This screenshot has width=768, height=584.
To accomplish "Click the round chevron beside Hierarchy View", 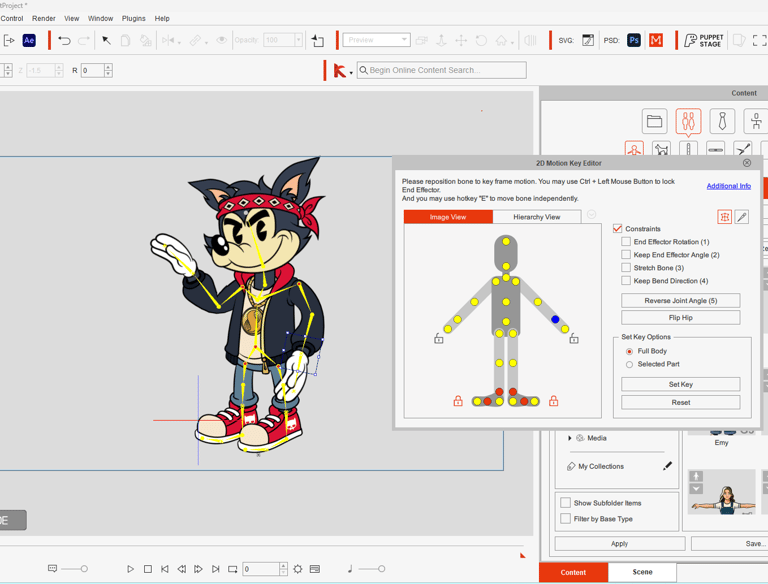I will point(592,215).
